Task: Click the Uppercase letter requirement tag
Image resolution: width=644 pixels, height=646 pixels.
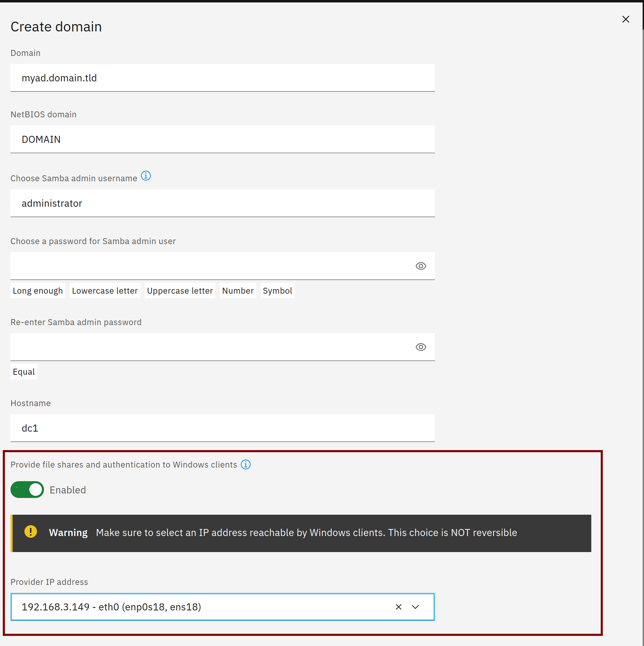Action: point(180,291)
